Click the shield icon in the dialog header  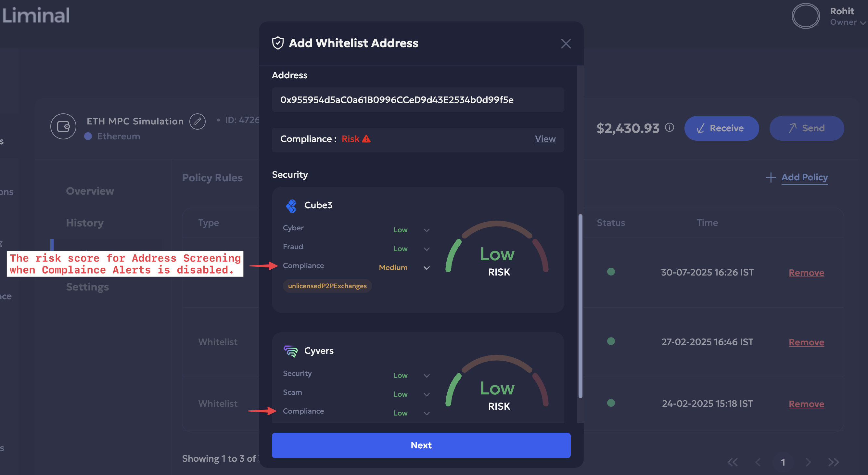pos(278,43)
